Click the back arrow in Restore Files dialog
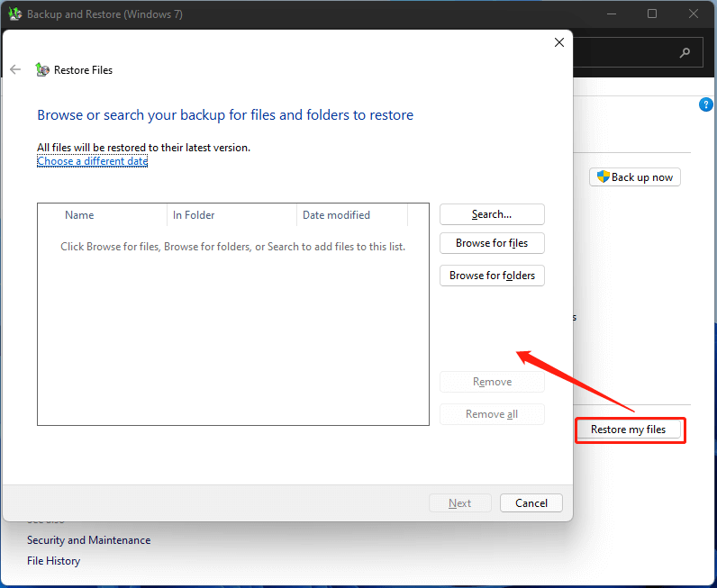 click(x=15, y=69)
